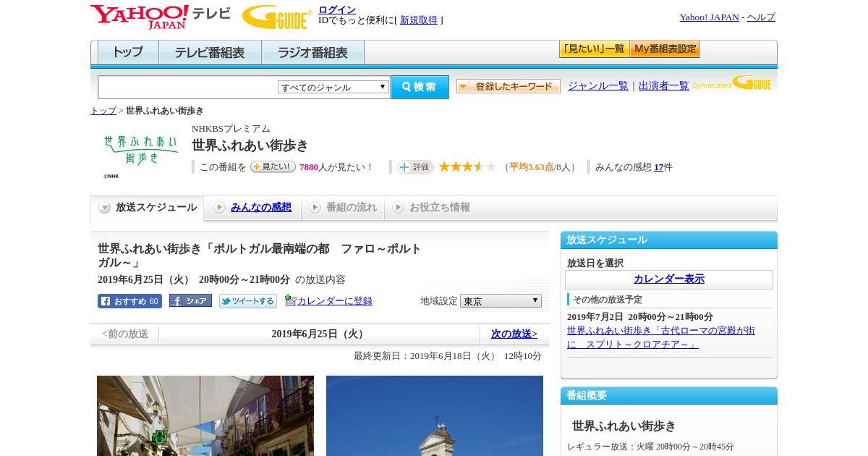Screen dimensions: 868x456
Task: Click the Facebook シェア button
Action: [190, 301]
